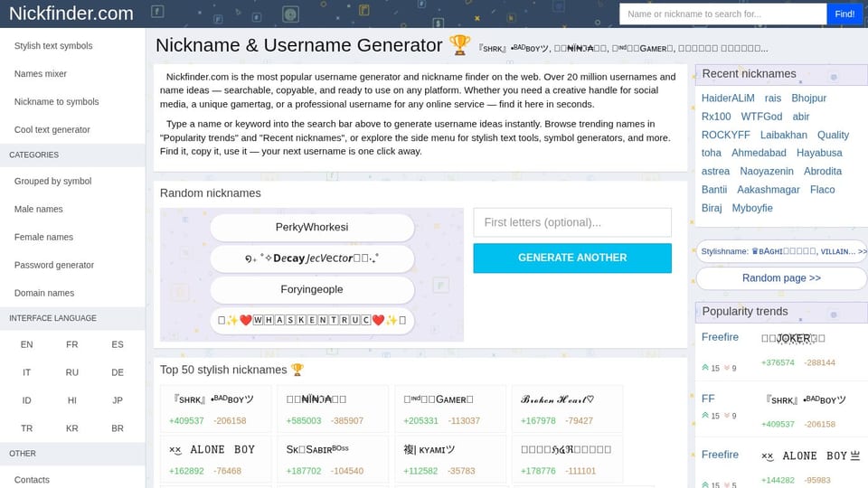Open recent nickname Rx100
The height and width of the screenshot is (488, 868).
[x=716, y=117]
